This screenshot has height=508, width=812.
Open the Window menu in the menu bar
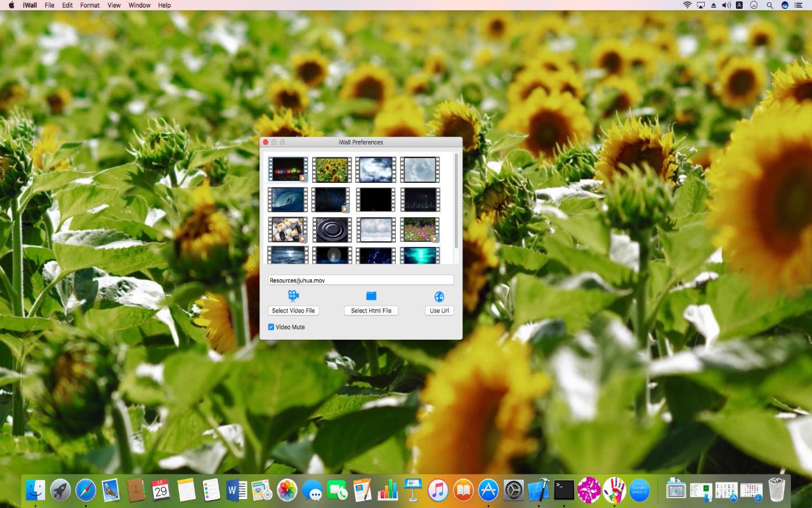(138, 5)
